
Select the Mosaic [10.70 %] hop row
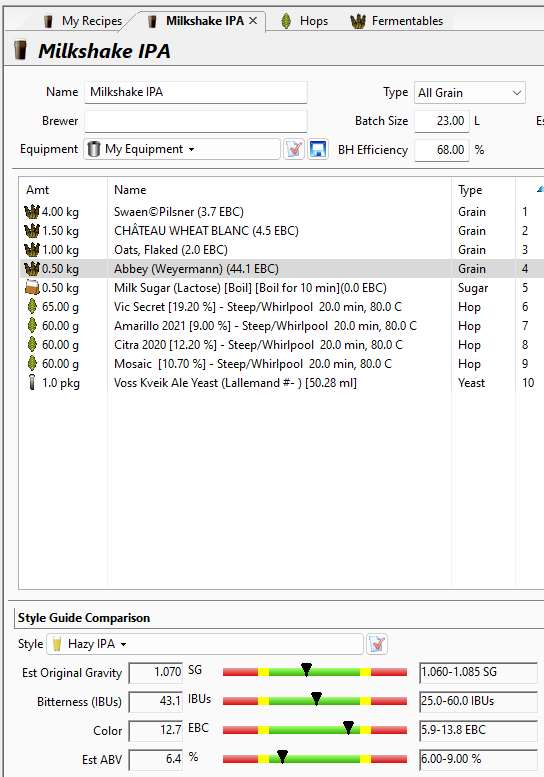(281, 364)
